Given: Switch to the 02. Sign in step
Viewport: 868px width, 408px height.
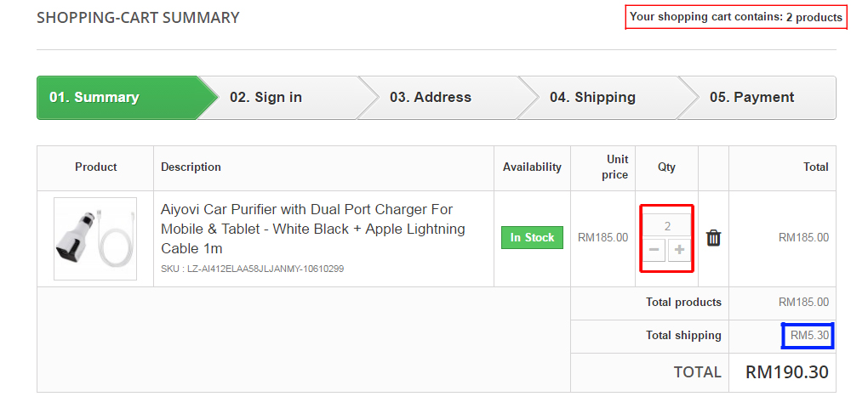Looking at the screenshot, I should tap(266, 98).
